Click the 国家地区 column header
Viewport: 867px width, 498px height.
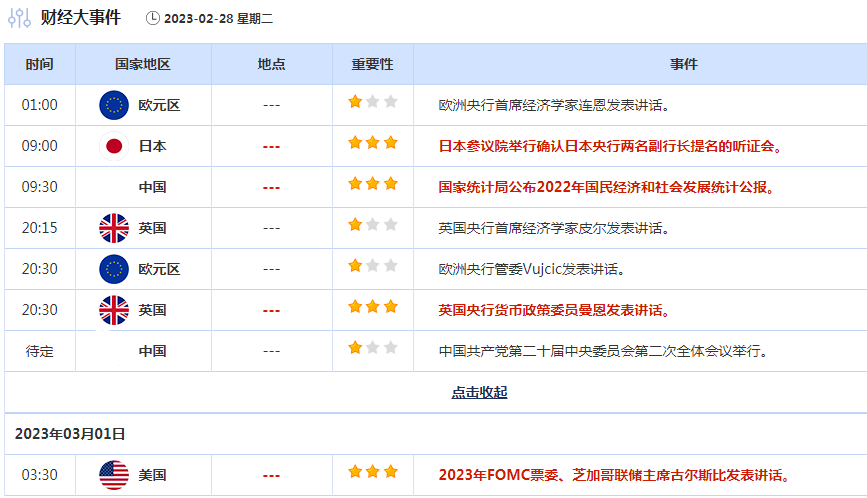click(x=143, y=64)
